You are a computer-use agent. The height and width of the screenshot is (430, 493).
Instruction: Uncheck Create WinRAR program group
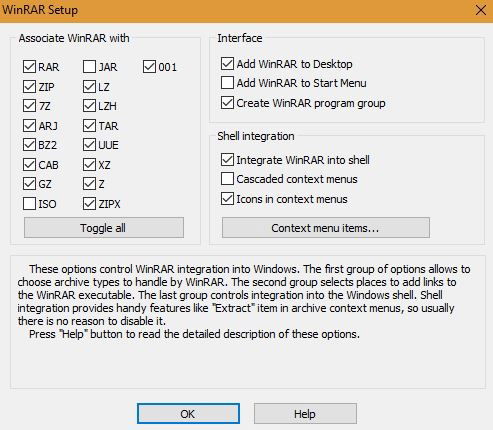point(227,103)
